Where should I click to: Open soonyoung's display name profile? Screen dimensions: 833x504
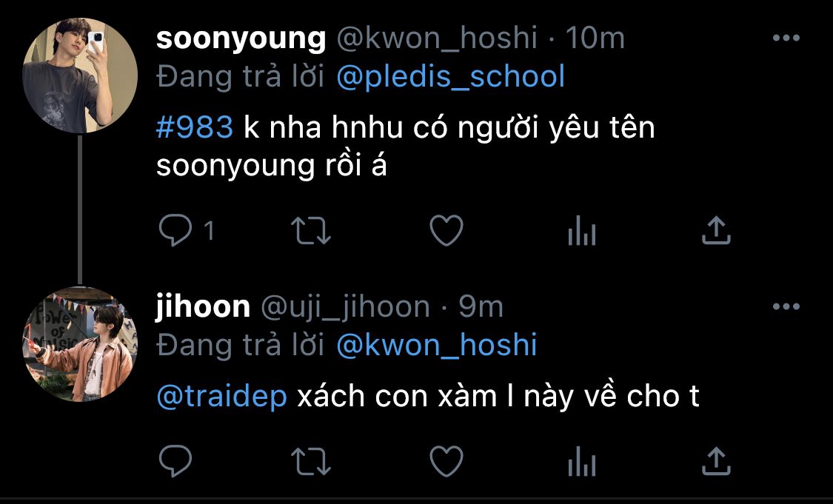click(241, 38)
